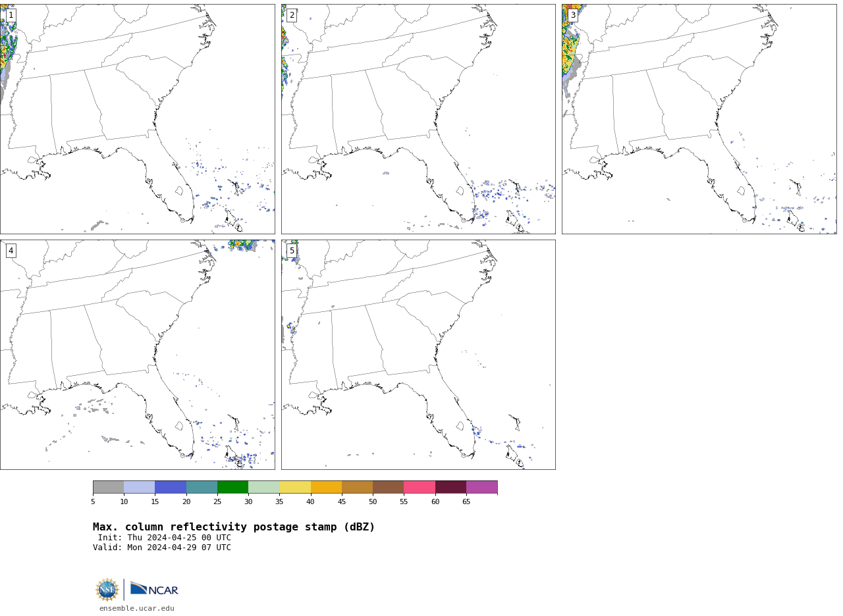Click the Init: Thu 2024-04-25 00 UTC text
This screenshot has height=616, width=843.
(165, 538)
